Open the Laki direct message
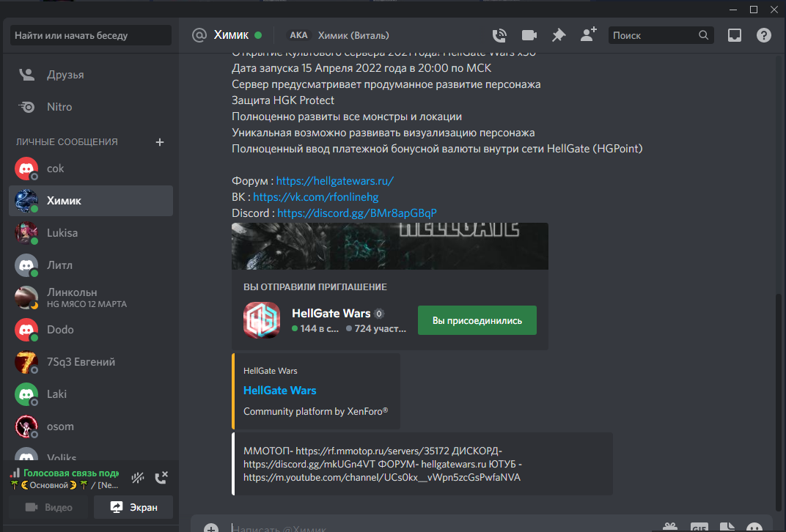The width and height of the screenshot is (786, 532). pyautogui.click(x=91, y=394)
